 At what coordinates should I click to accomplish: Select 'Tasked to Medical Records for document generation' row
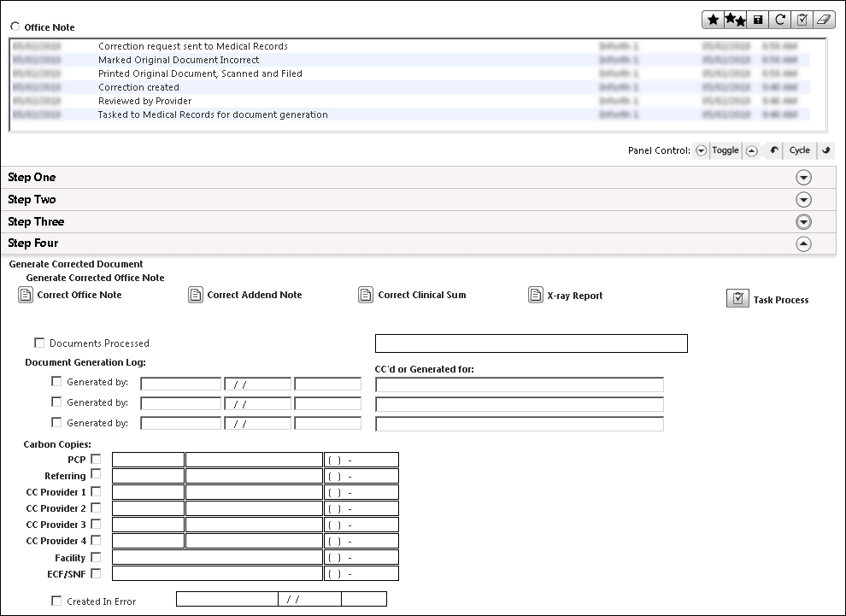[410, 114]
